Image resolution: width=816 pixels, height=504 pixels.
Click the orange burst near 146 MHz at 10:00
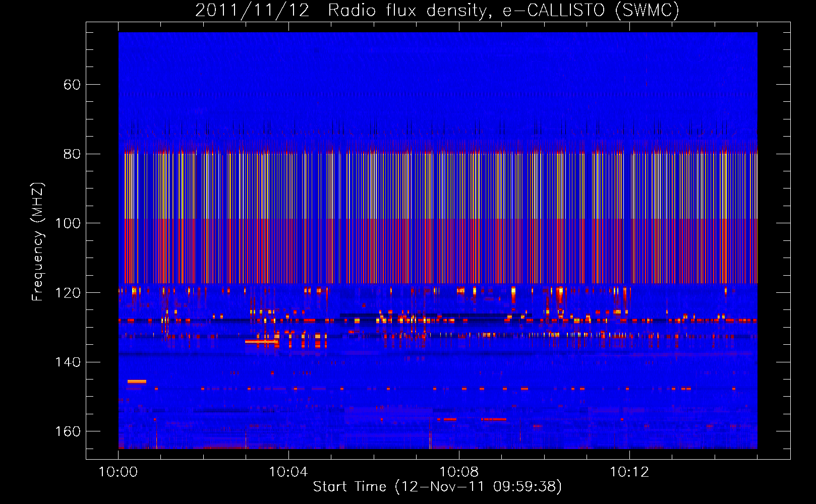[x=137, y=382]
